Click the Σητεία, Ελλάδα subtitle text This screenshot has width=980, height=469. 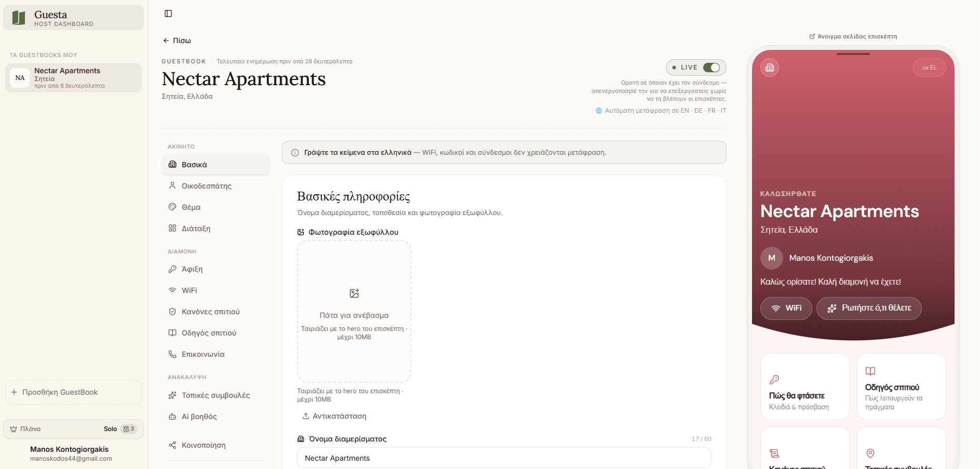point(187,97)
